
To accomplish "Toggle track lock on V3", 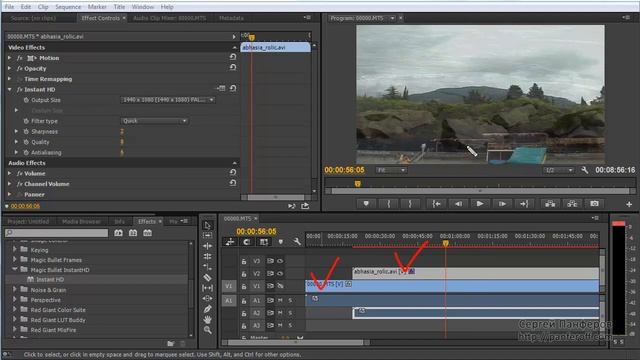I will [x=244, y=261].
